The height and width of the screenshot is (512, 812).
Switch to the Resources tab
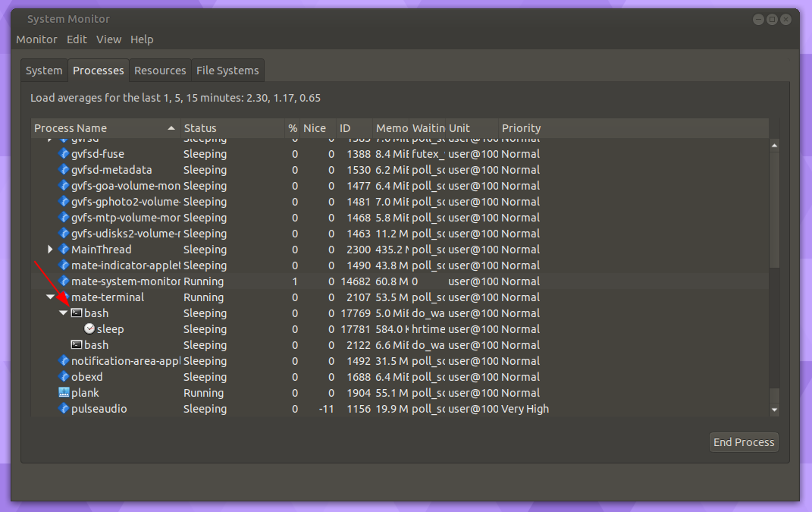point(160,71)
